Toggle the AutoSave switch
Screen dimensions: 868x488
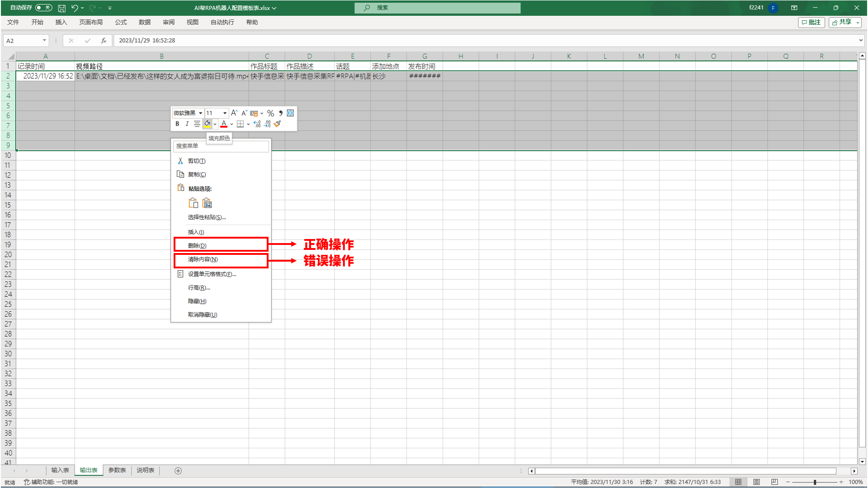click(x=43, y=8)
